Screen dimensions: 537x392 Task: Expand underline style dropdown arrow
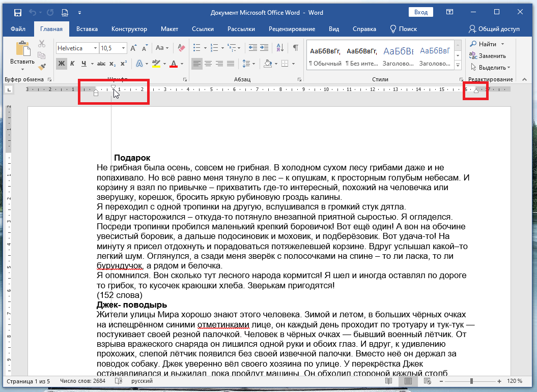click(x=92, y=64)
